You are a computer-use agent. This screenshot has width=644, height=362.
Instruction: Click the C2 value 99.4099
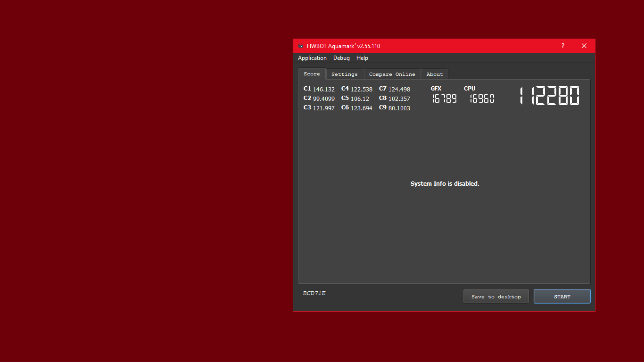tap(324, 99)
